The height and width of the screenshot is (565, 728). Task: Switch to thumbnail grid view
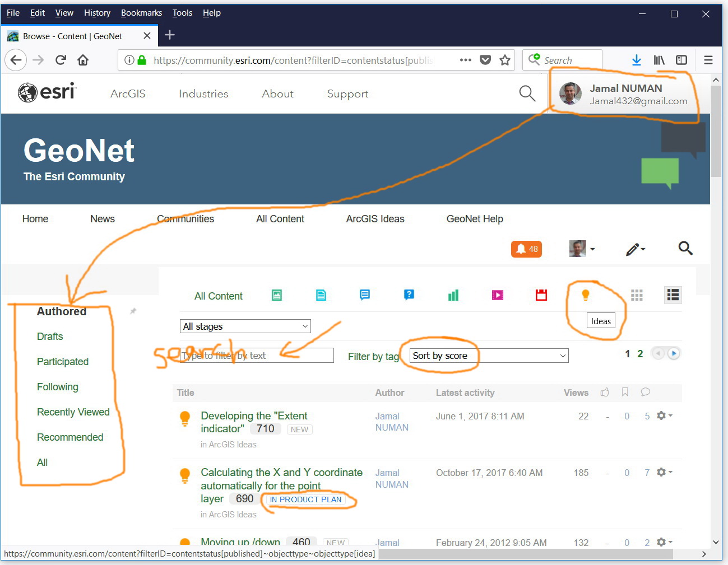[637, 295]
